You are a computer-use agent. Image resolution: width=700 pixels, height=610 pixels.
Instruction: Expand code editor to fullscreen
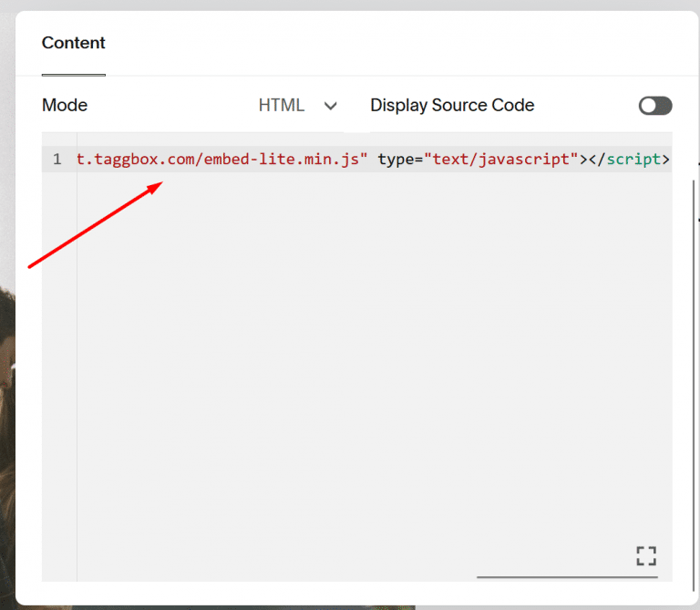[x=645, y=555]
